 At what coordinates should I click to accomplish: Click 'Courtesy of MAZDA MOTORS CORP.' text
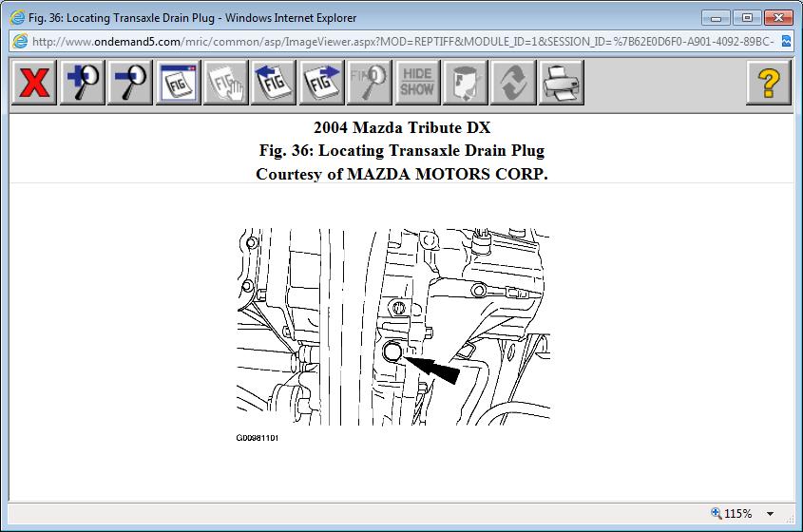[x=402, y=174]
